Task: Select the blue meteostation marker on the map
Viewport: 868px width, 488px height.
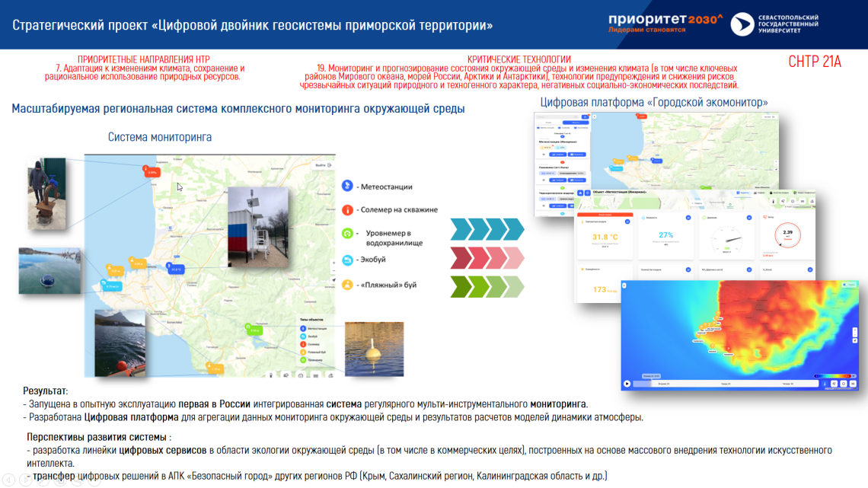Action: point(175,268)
